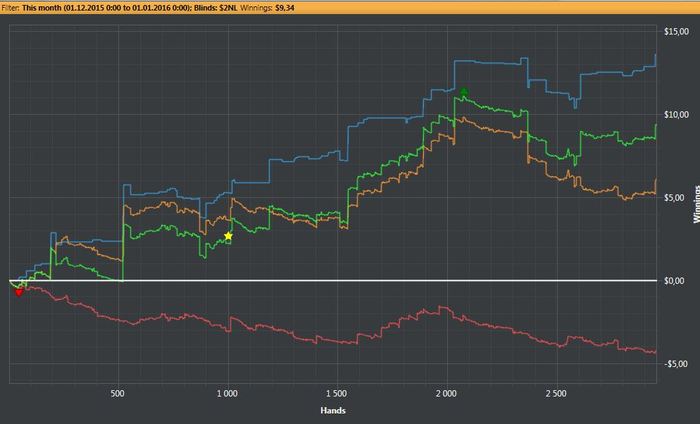The image size is (700, 424).
Task: Click the "Winnings" y-axis title
Action: pyautogui.click(x=696, y=204)
